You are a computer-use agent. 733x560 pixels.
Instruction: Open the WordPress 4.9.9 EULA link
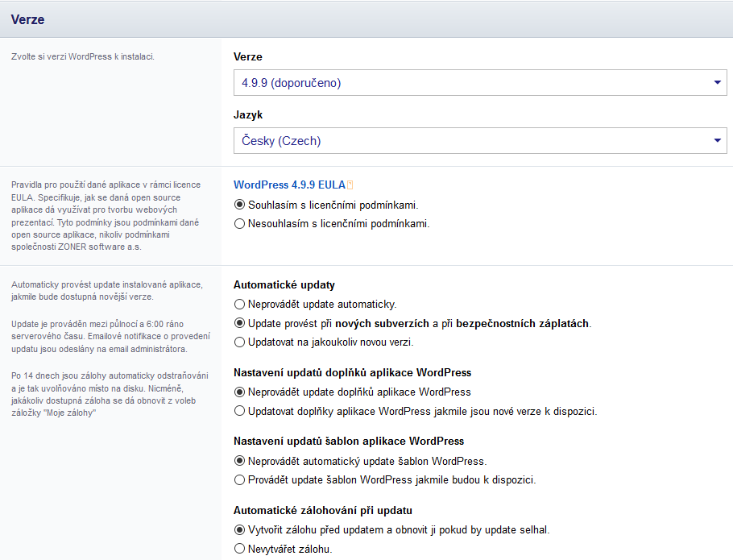[x=288, y=185]
